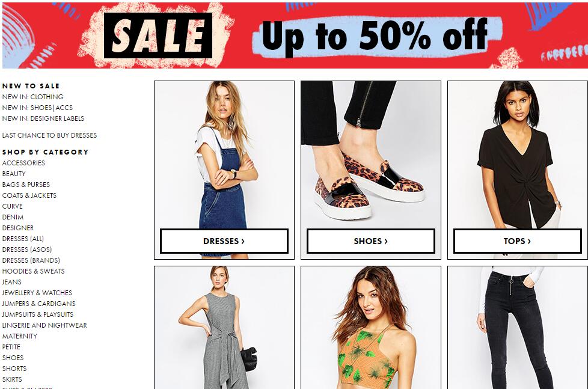Open New In: Shoes | Accs link
Screen dimensions: 588x389
[37, 108]
